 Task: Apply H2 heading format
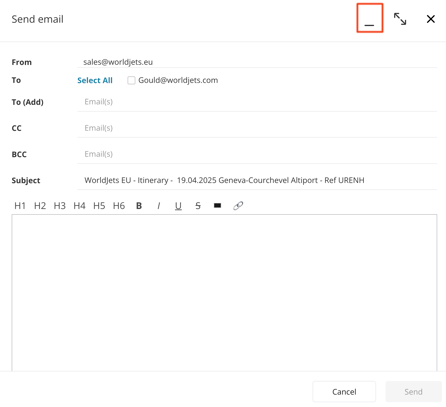(x=40, y=206)
